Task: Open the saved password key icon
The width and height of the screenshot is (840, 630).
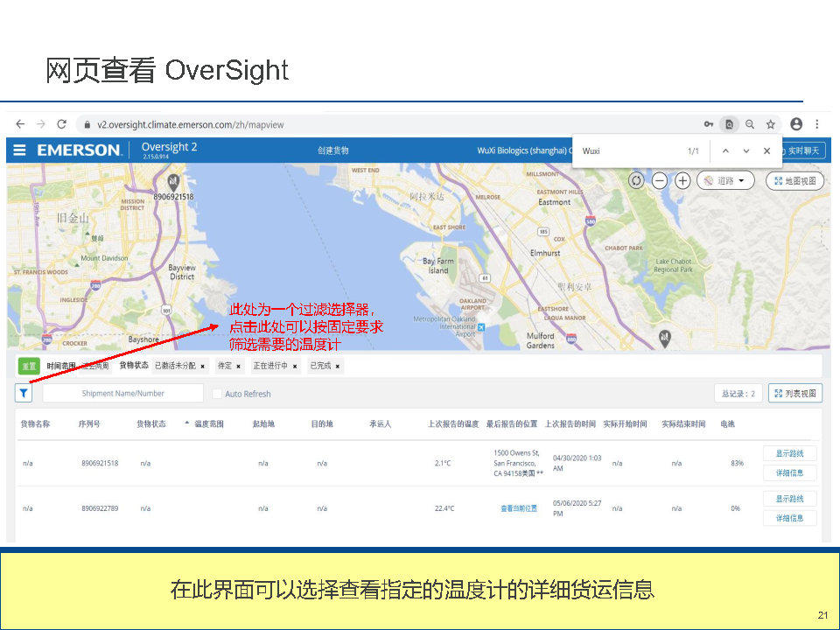Action: [708, 124]
